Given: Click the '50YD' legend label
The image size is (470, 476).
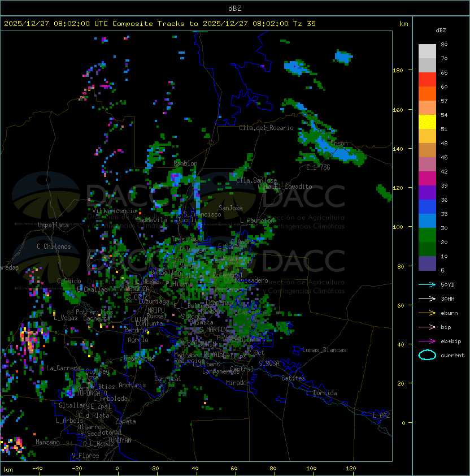Looking at the screenshot, I should click(x=447, y=284).
